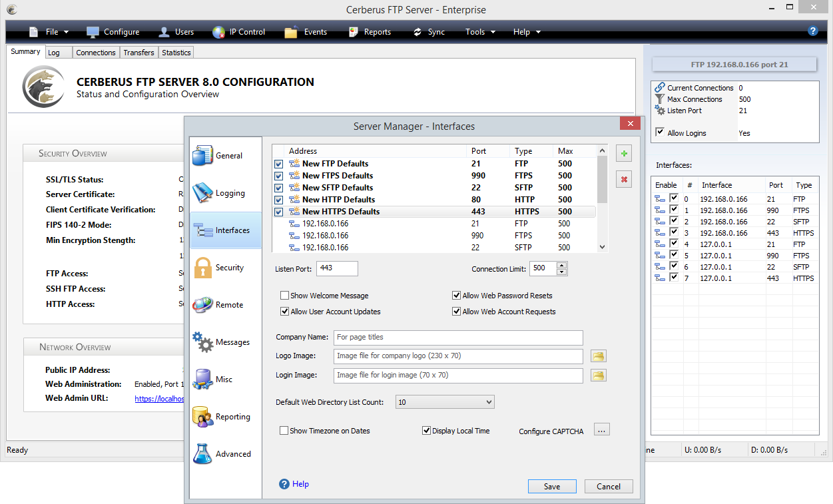The width and height of the screenshot is (833, 504).
Task: Click the Company Name field
Action: [458, 338]
